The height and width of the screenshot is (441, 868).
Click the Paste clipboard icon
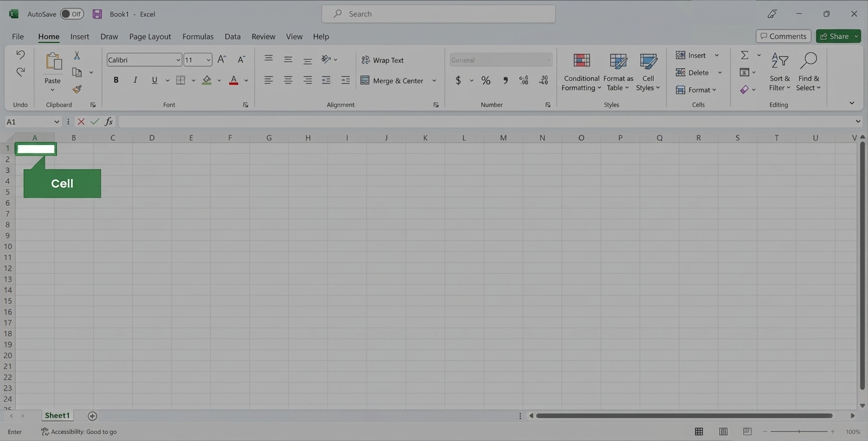(53, 62)
